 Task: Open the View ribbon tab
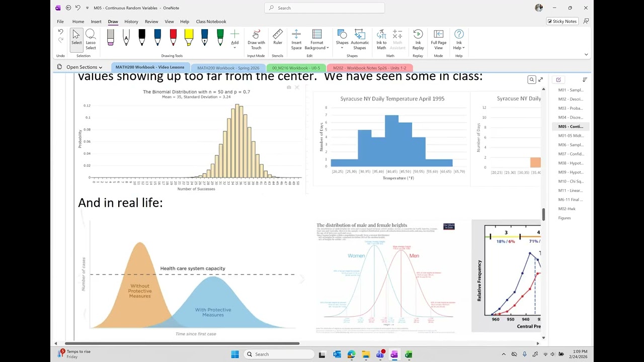pyautogui.click(x=170, y=22)
